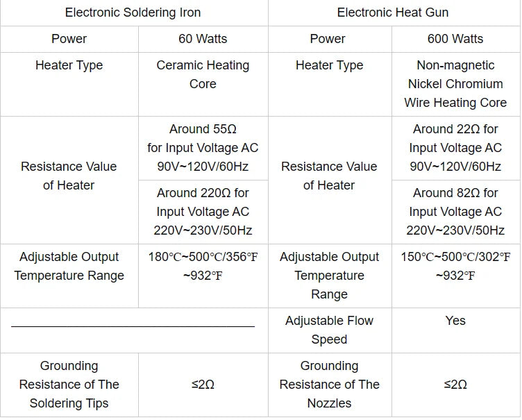The height and width of the screenshot is (420, 522).
Task: Click the Non-magnetic Nickel Chromium Wire cell
Action: (x=456, y=84)
